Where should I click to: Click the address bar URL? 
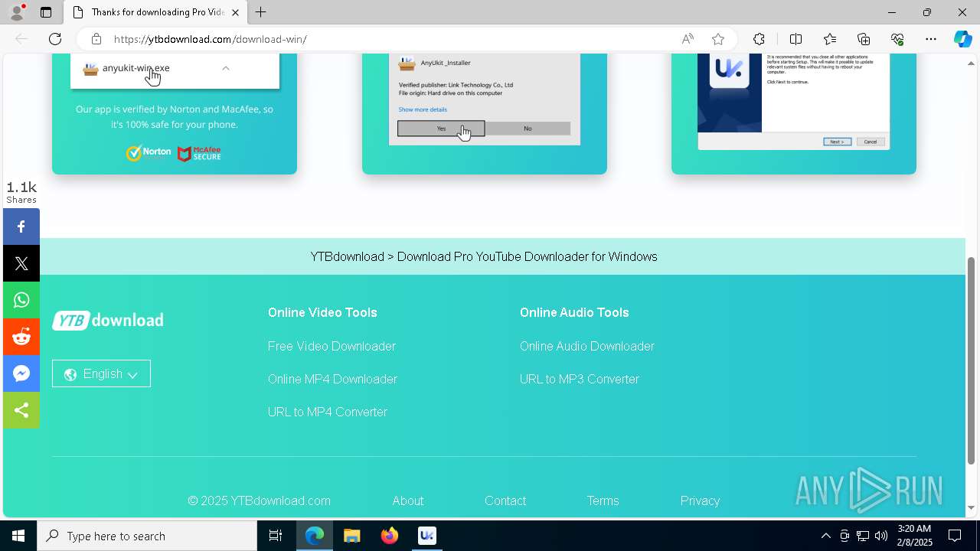point(211,39)
